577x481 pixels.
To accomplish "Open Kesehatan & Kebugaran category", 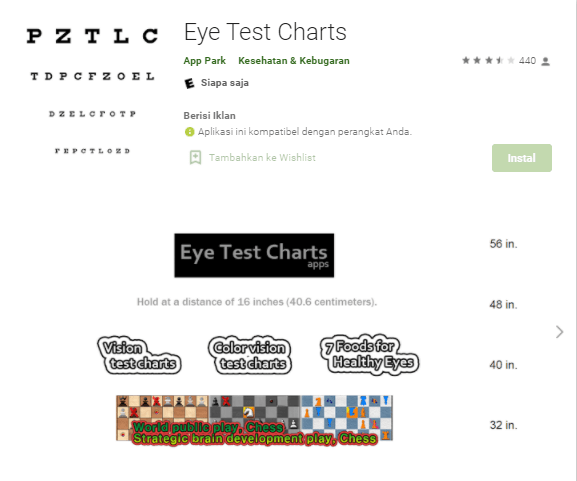I will [x=294, y=61].
